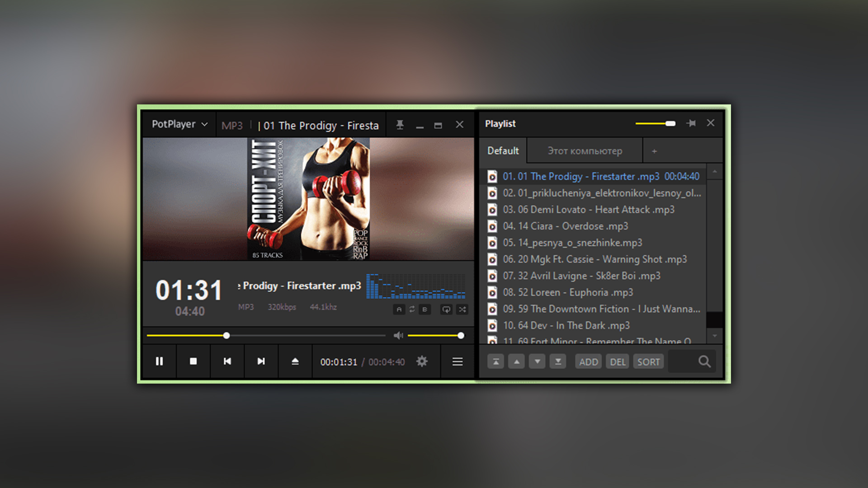Pin the player window on top
The height and width of the screenshot is (488, 868).
click(x=400, y=125)
